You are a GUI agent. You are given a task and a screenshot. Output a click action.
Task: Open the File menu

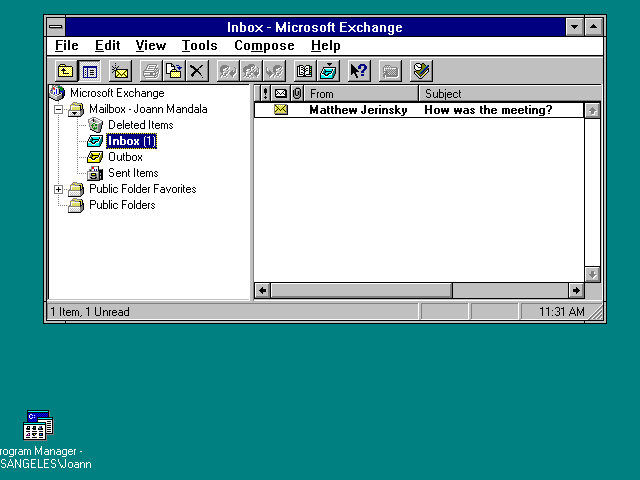point(67,45)
